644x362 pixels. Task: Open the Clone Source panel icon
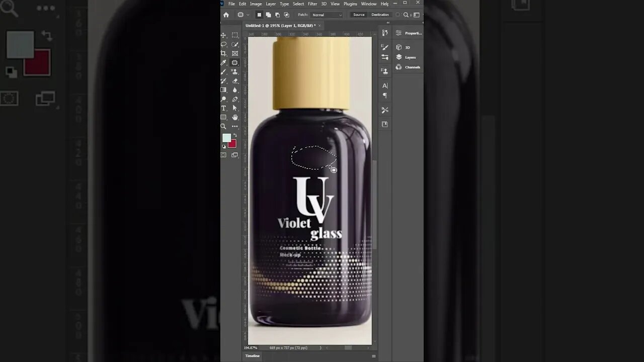pos(385,71)
